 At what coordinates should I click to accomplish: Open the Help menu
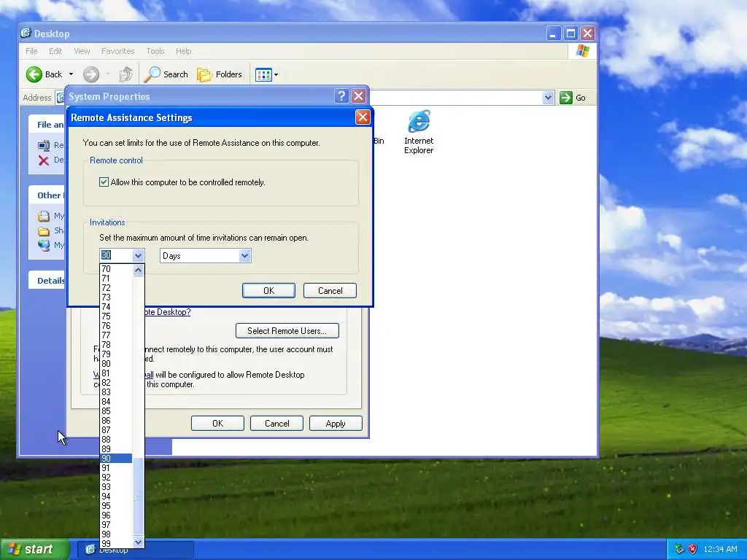183,51
